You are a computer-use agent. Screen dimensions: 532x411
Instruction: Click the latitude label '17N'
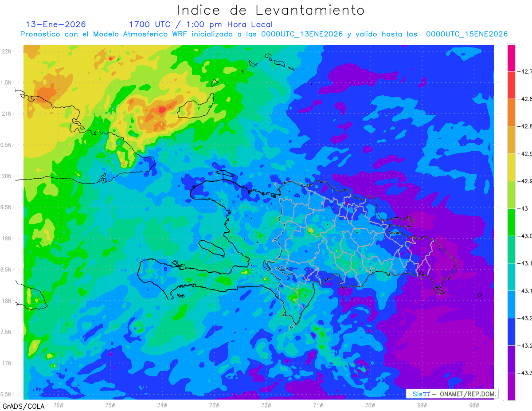7,363
